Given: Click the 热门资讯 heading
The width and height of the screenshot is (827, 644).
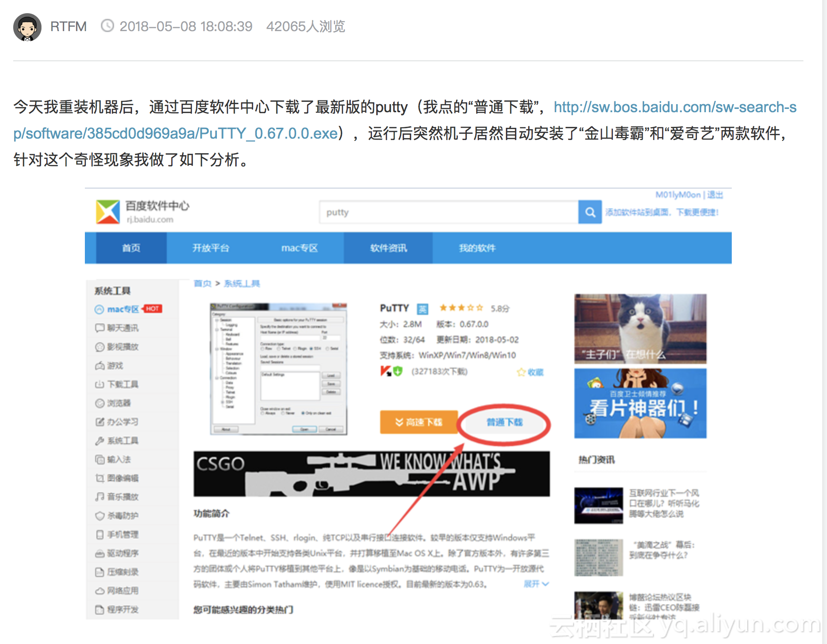Looking at the screenshot, I should click(596, 460).
